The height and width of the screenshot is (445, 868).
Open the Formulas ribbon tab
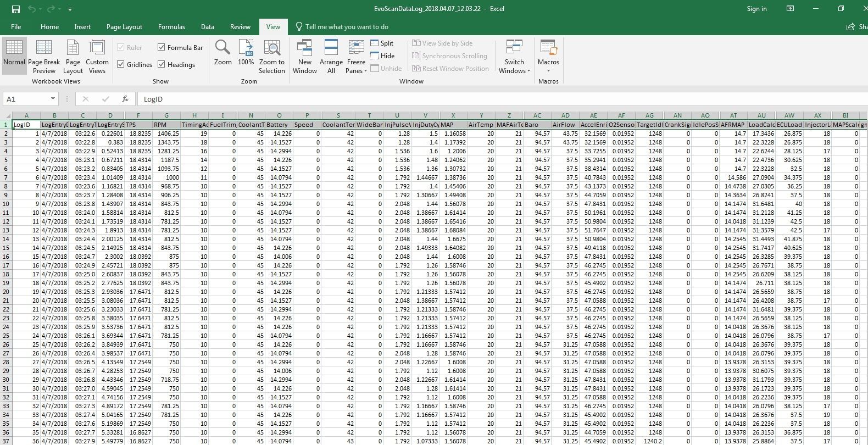coord(171,26)
